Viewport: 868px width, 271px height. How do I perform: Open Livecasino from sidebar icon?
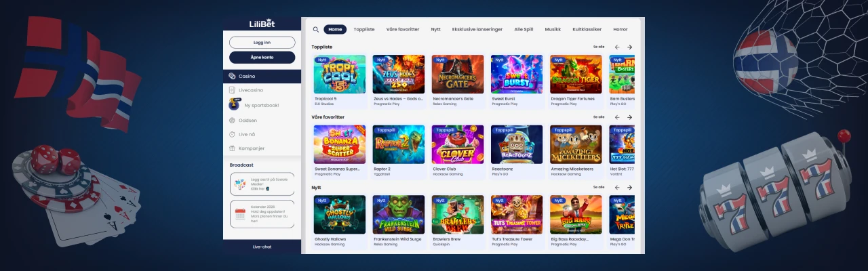pyautogui.click(x=232, y=90)
